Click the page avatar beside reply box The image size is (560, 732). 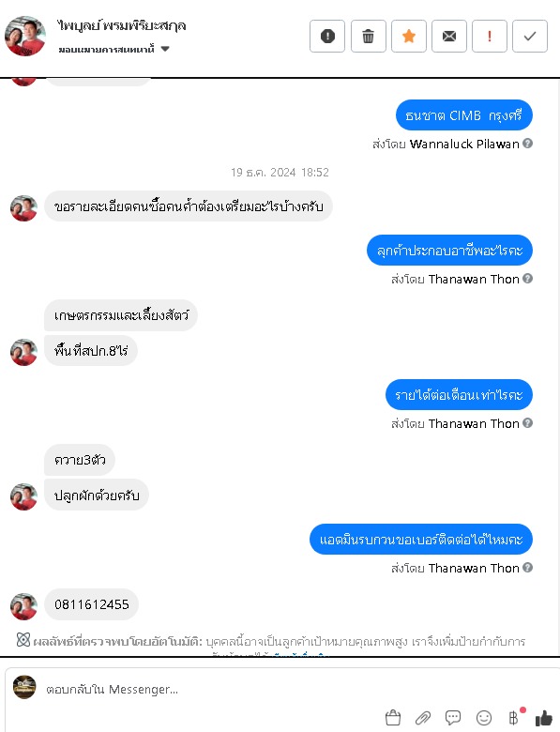(24, 687)
